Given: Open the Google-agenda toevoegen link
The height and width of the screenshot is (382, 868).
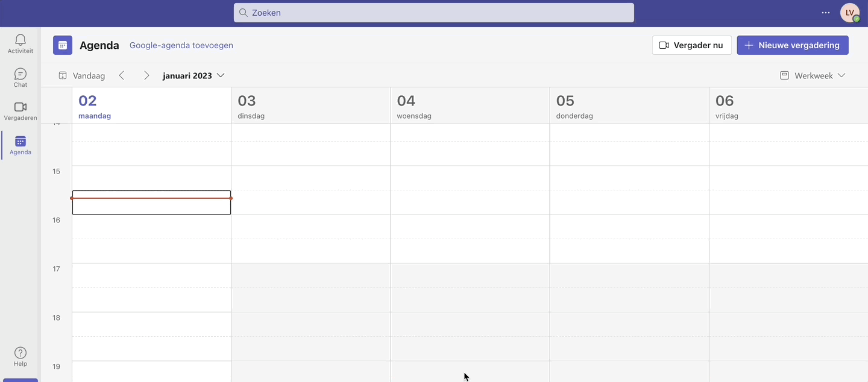Looking at the screenshot, I should point(181,45).
